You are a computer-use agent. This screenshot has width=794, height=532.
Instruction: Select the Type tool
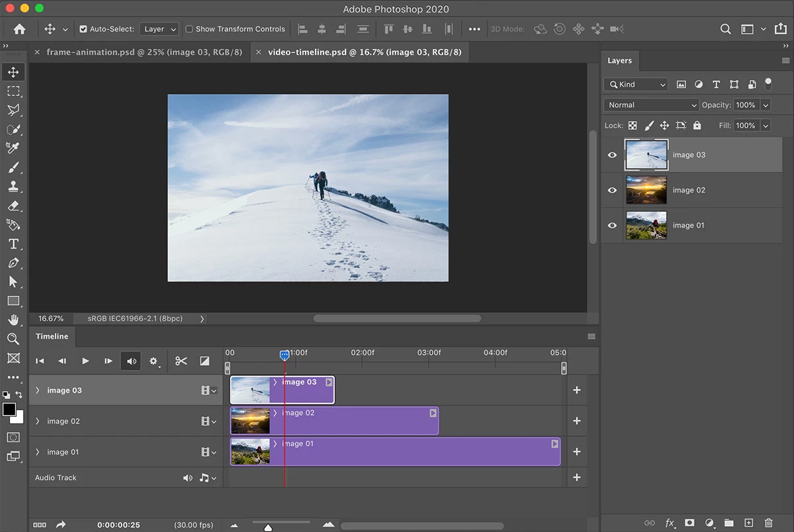(x=13, y=244)
